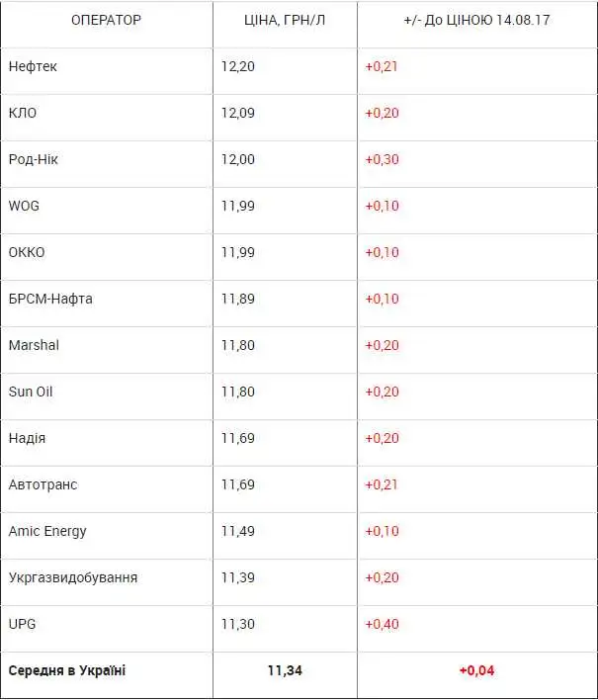
Task: Click the ОККО operator name
Action: (27, 252)
